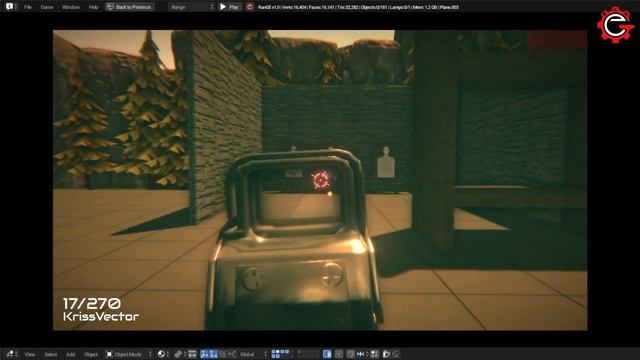Open the viewport shading selector

click(x=162, y=354)
